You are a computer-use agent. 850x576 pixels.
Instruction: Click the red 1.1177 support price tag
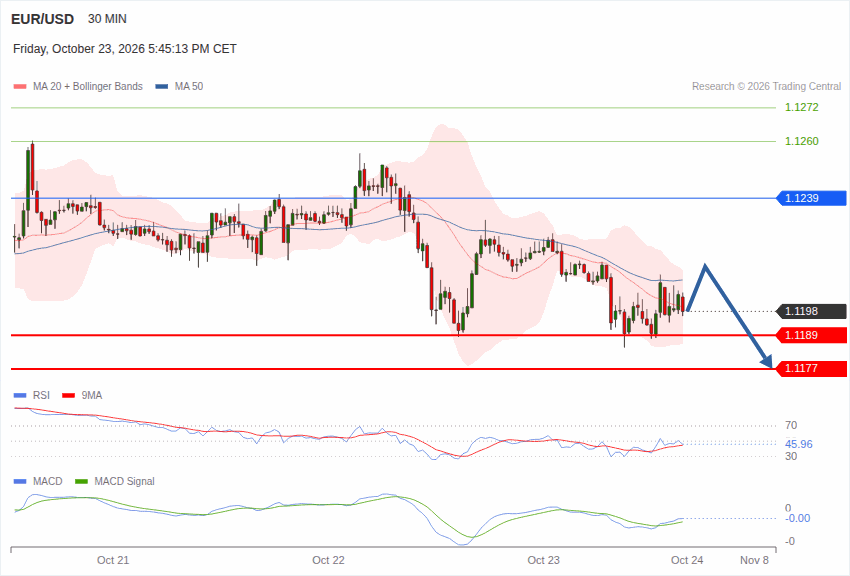click(x=812, y=369)
